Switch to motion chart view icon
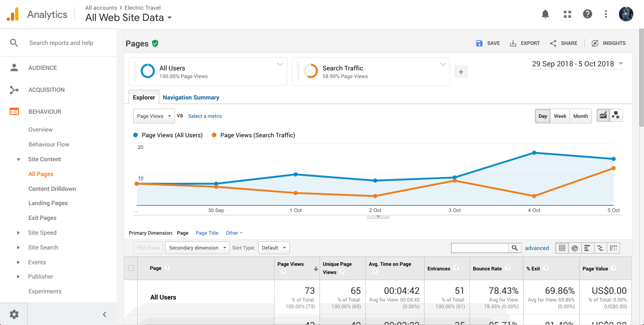This screenshot has height=325, width=644. coord(616,116)
